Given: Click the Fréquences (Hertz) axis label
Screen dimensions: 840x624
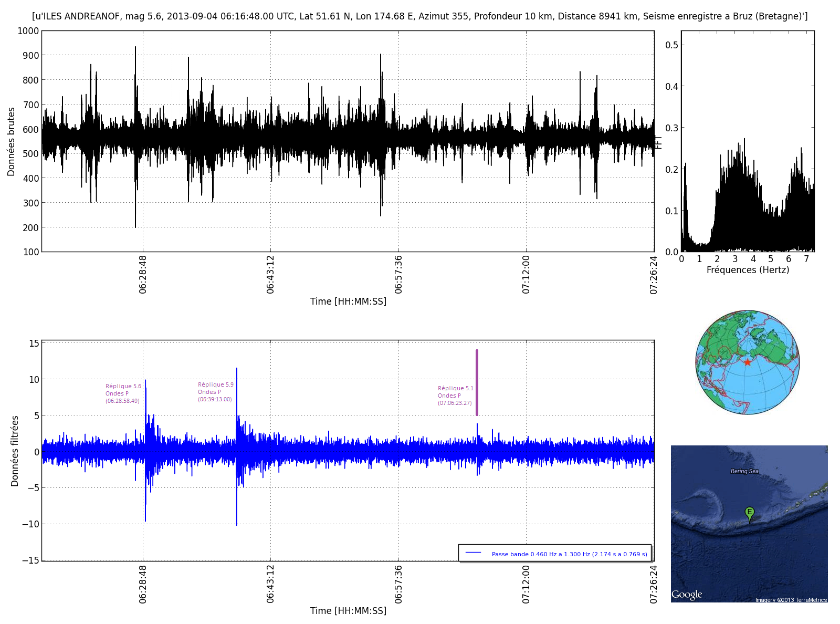Looking at the screenshot, I should (x=748, y=270).
